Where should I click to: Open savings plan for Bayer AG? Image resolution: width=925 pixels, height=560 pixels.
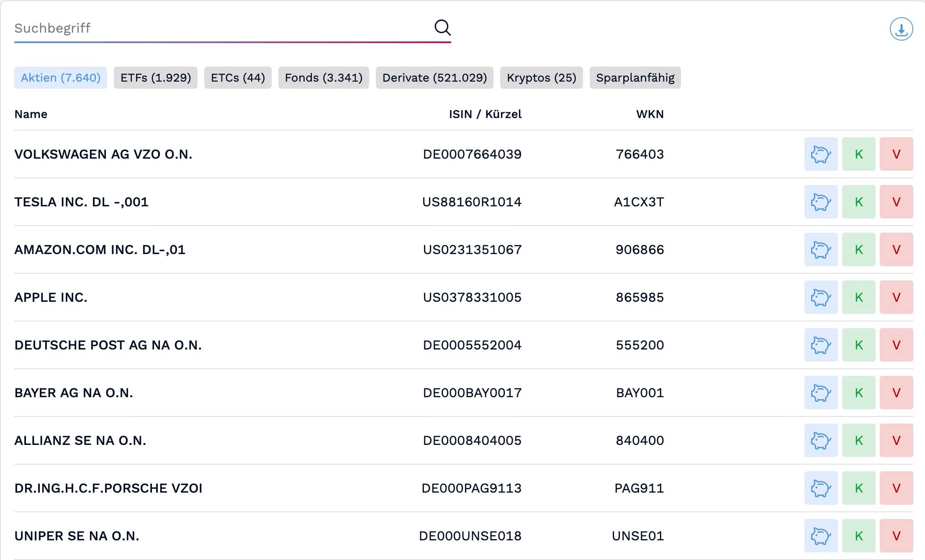point(820,393)
